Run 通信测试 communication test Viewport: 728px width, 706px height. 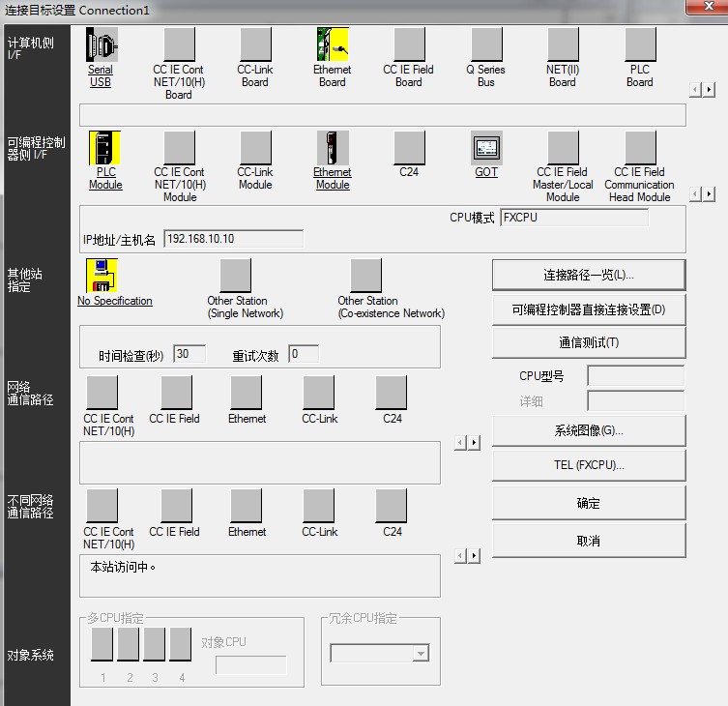click(x=588, y=342)
